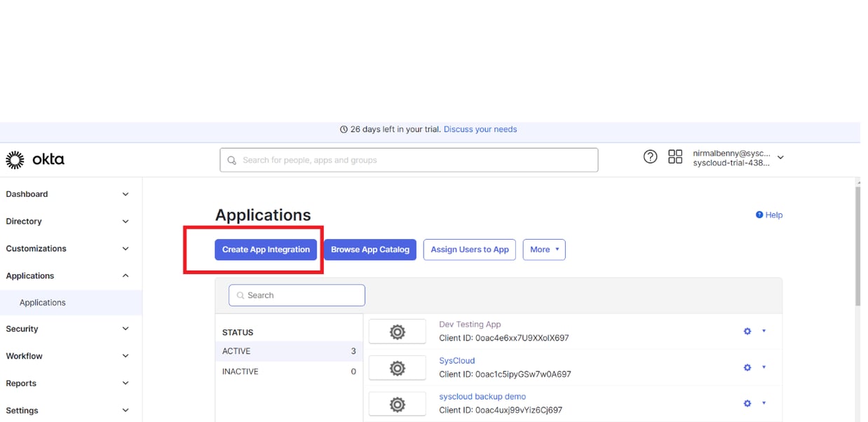Open the settings gear for Dev Testing App
This screenshot has height=422, width=868.
pos(747,331)
